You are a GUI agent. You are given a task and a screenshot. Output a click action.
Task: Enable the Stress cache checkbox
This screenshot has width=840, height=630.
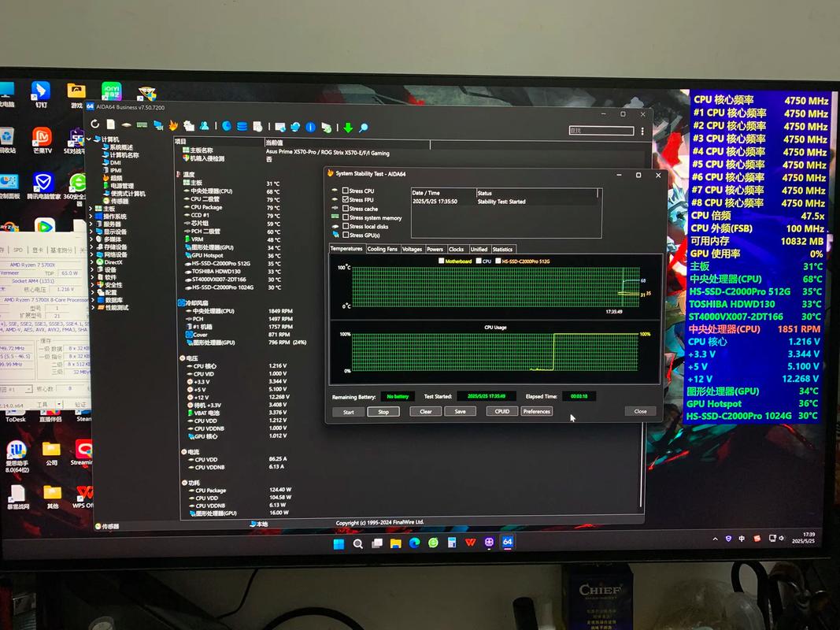(346, 209)
